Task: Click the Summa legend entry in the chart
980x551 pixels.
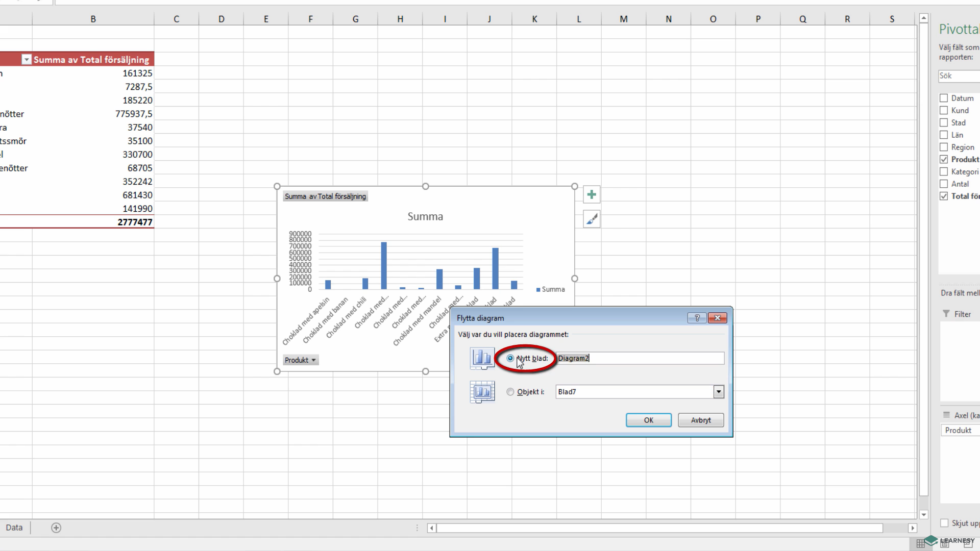Action: tap(550, 289)
